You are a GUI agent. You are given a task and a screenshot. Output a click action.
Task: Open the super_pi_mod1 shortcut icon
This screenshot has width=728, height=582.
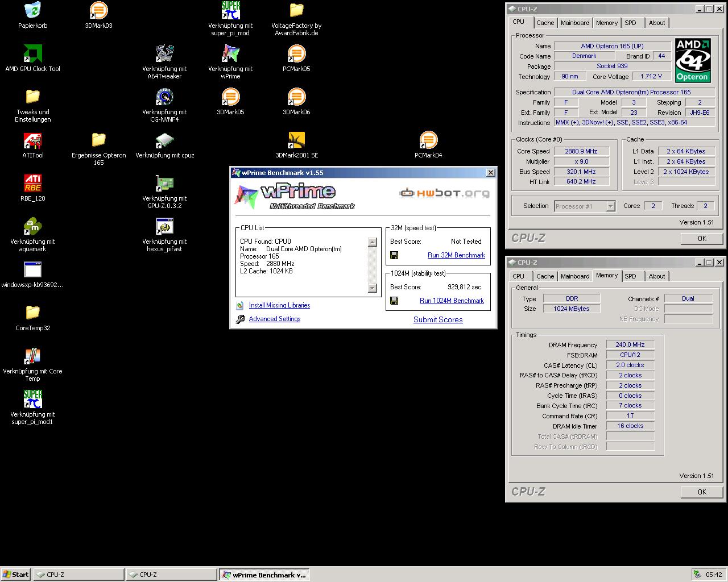point(32,399)
